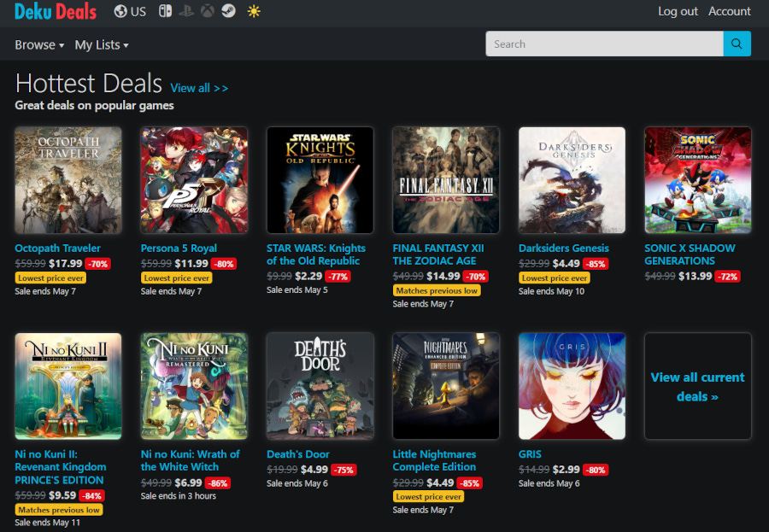Open the US region selector

coord(130,11)
